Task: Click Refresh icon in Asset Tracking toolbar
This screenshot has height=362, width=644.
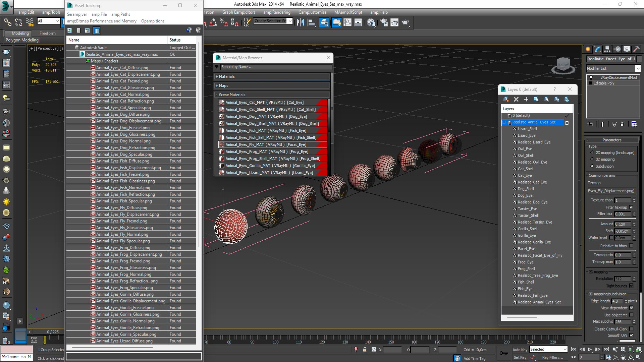Action: pos(70,31)
